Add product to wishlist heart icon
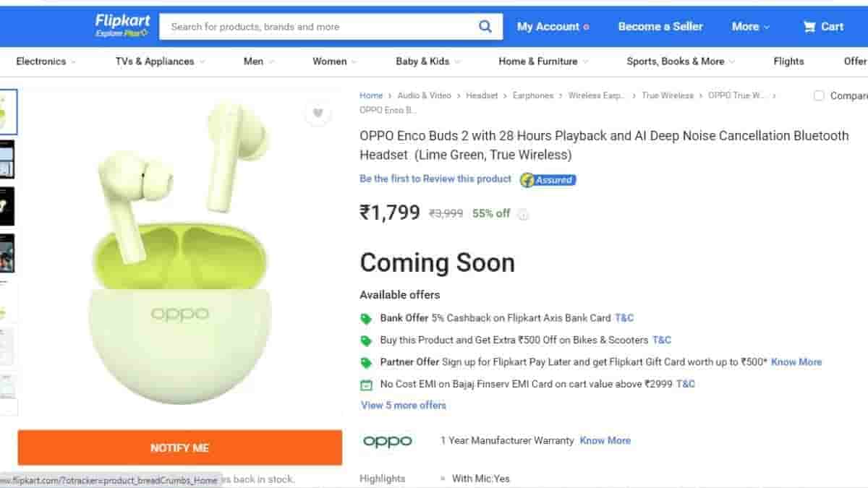868x488 pixels. point(318,114)
